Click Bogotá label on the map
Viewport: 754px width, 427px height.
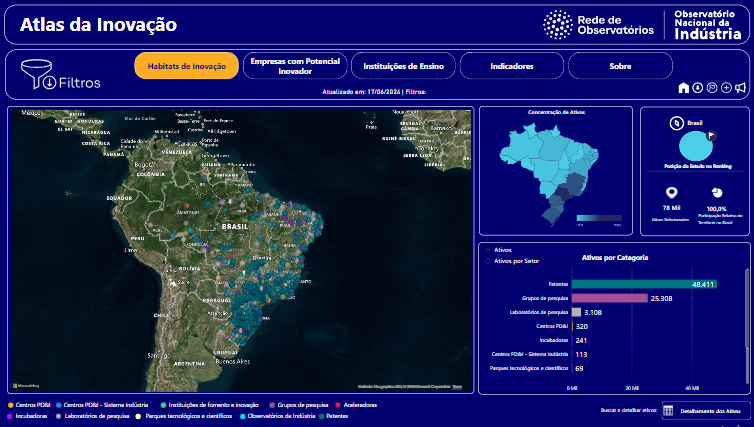click(144, 164)
